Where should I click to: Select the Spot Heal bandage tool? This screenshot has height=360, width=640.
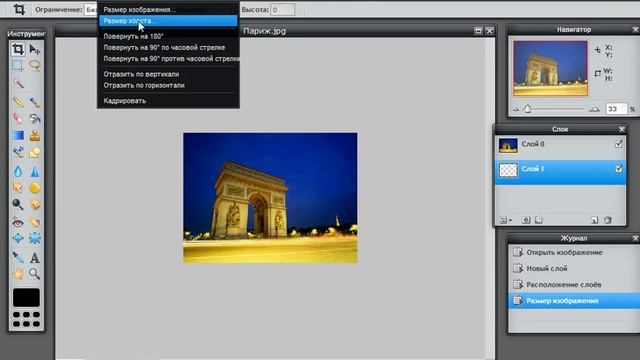pos(35,222)
